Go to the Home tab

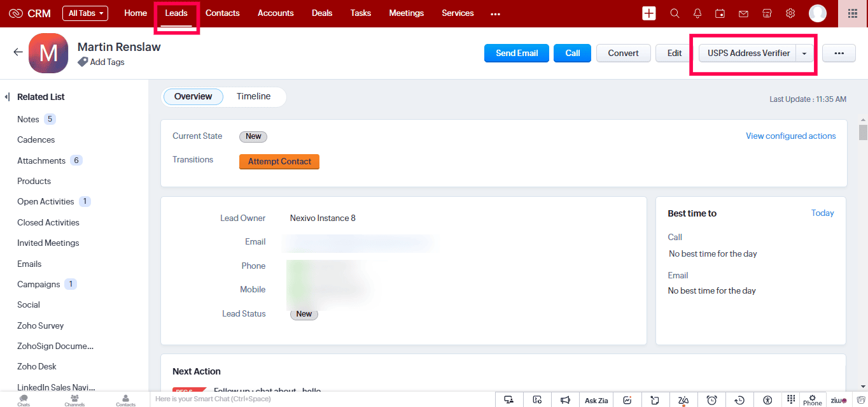tap(136, 13)
